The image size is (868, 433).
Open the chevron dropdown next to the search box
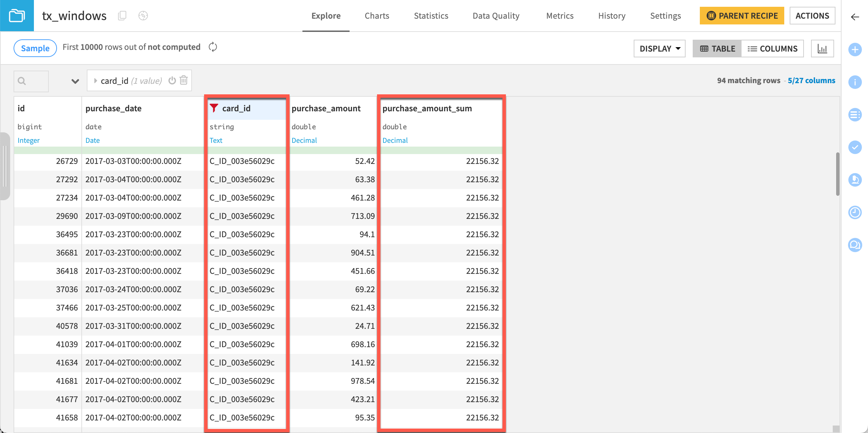click(x=74, y=81)
